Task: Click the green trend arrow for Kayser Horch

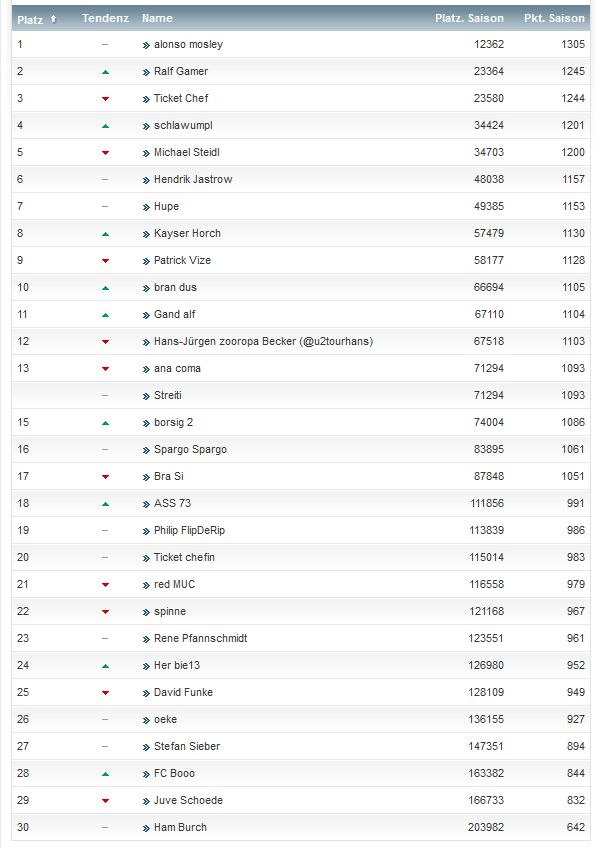Action: [x=105, y=234]
